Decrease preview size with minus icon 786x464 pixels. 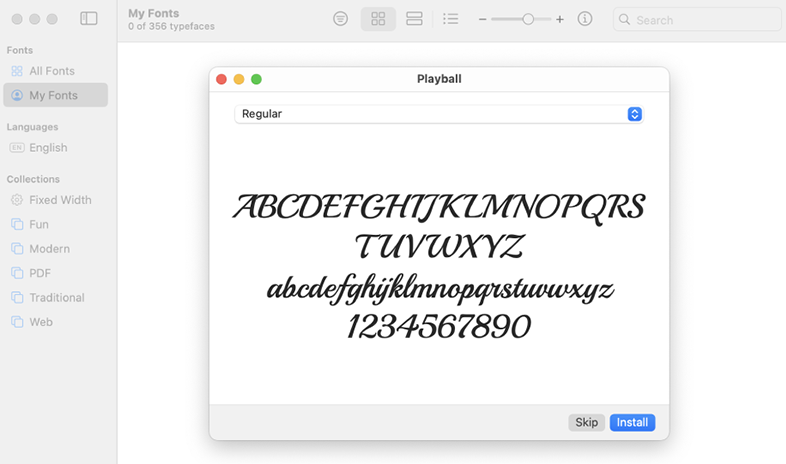tap(482, 20)
